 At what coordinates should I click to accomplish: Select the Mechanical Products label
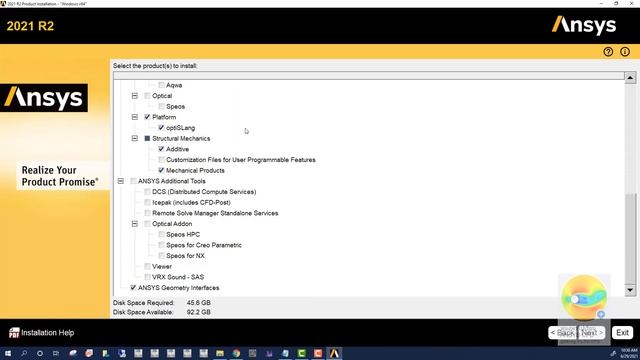[195, 170]
